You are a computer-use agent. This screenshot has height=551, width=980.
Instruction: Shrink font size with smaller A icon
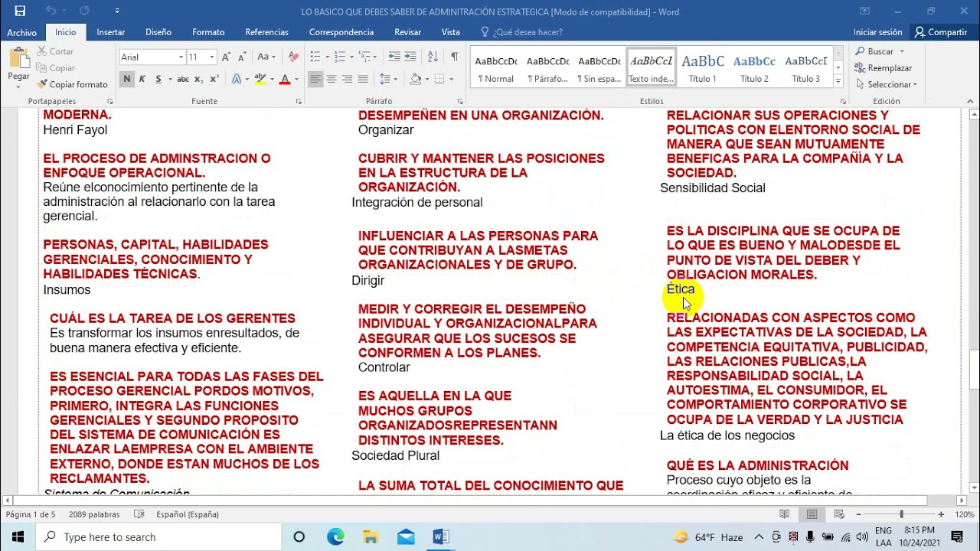(x=242, y=57)
